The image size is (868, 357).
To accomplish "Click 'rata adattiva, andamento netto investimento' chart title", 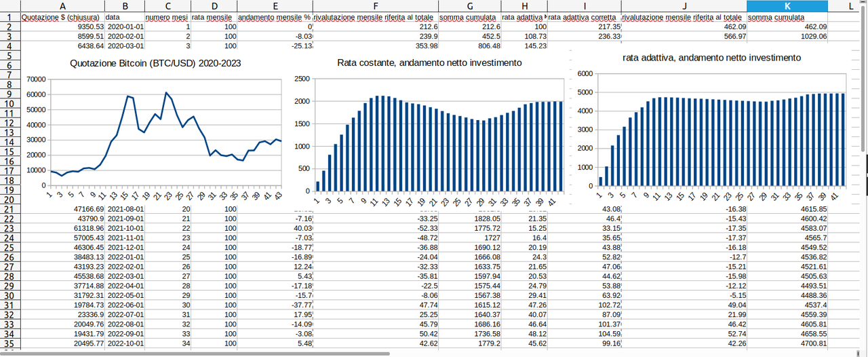I will point(711,58).
